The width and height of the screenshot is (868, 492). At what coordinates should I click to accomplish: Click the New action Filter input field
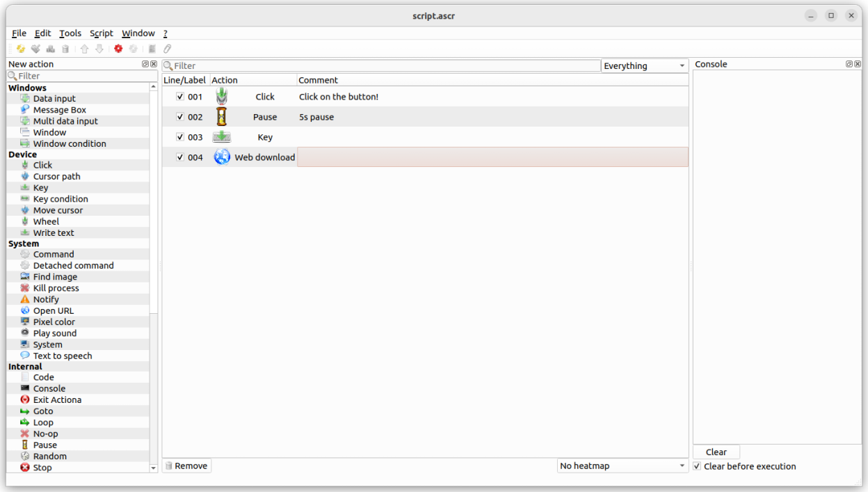coord(82,76)
